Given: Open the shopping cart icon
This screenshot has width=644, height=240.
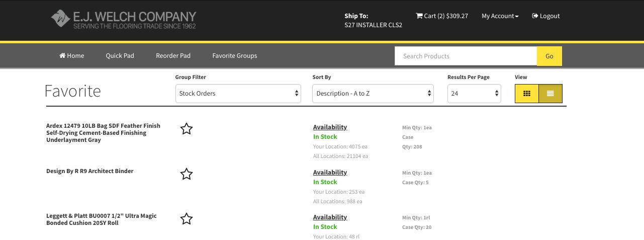Looking at the screenshot, I should pos(419,16).
